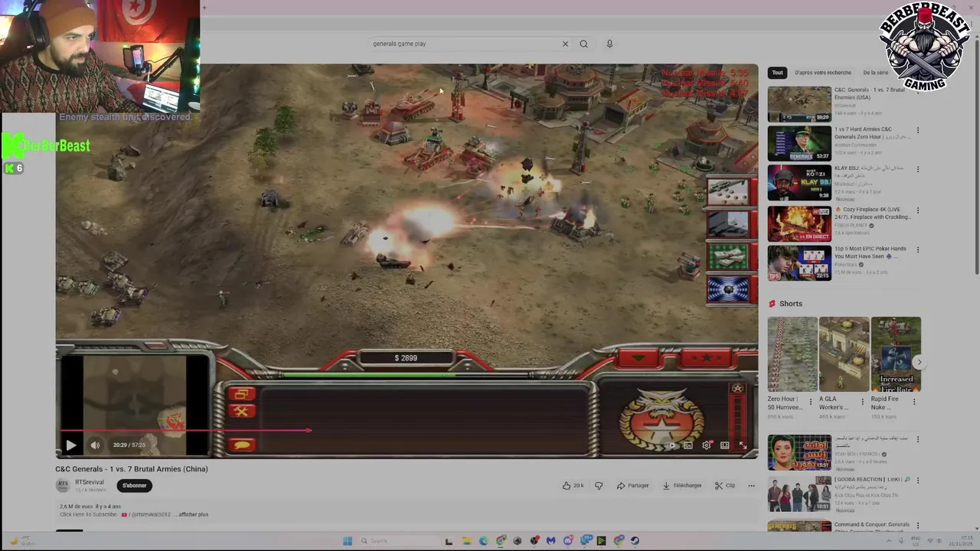Select the 'De la série' filter chip
This screenshot has height=551, width=980.
875,73
